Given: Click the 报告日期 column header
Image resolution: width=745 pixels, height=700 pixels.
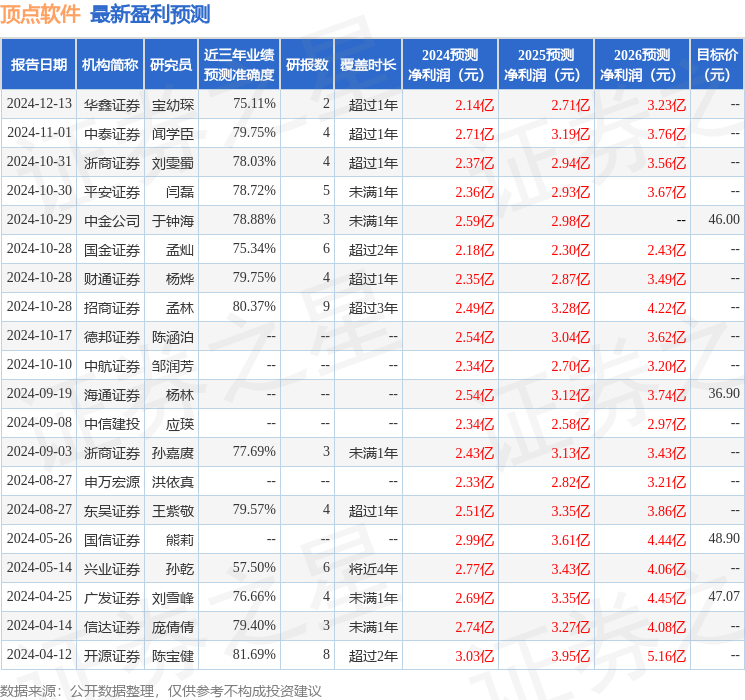Looking at the screenshot, I should (38, 65).
